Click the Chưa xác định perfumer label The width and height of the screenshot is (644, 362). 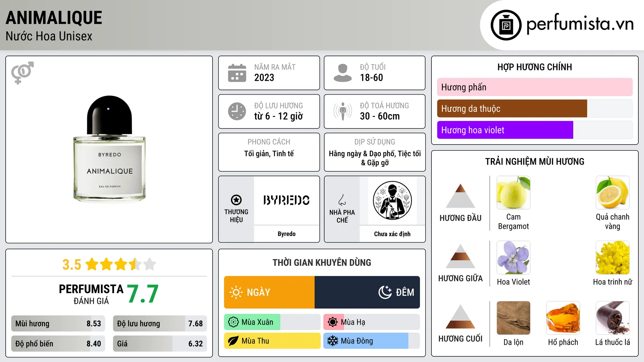coord(392,234)
